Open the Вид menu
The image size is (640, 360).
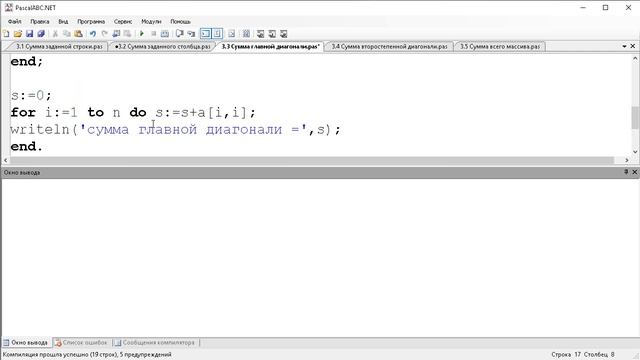click(x=63, y=21)
